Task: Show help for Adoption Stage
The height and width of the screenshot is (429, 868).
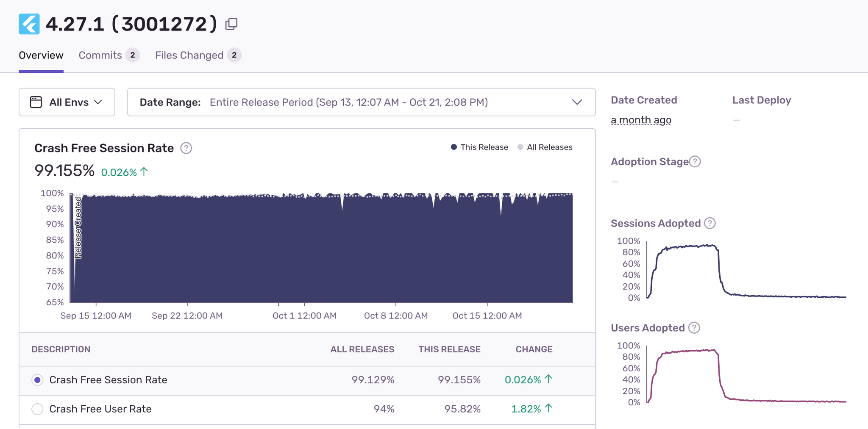Action: tap(695, 161)
